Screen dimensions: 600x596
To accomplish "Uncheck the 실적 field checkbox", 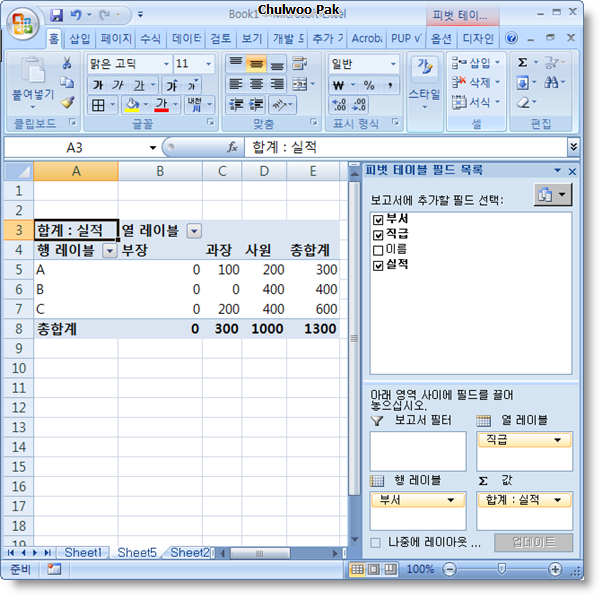I will coord(378,265).
